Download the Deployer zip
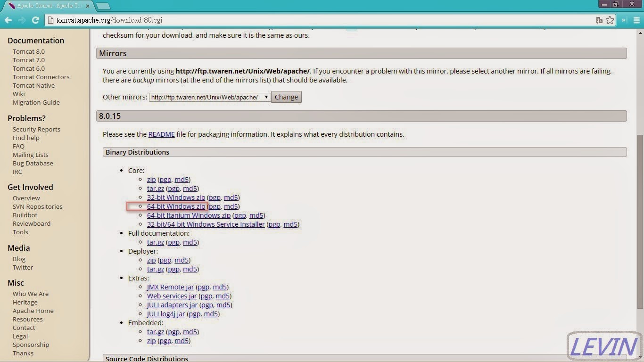 151,260
